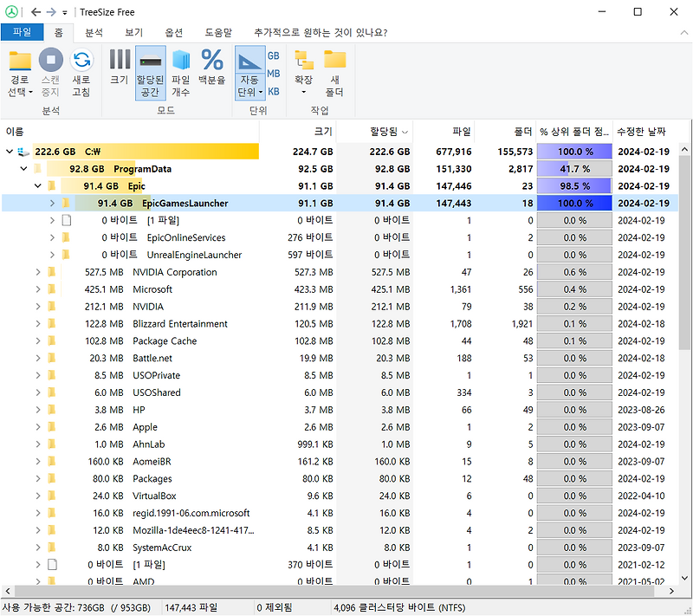Click the horizontal scrollbar left arrow
This screenshot has width=693, height=616.
pyautogui.click(x=7, y=591)
